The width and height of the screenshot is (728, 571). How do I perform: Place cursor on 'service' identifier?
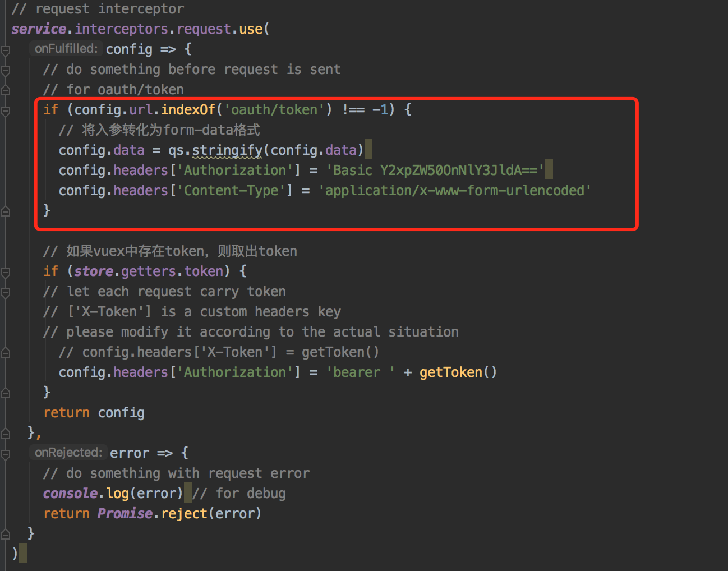(39, 29)
